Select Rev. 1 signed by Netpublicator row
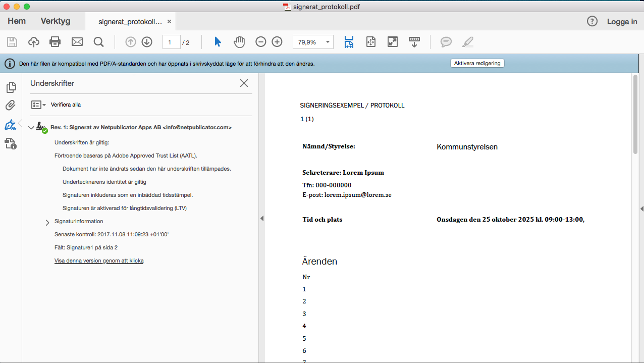 [x=141, y=128]
